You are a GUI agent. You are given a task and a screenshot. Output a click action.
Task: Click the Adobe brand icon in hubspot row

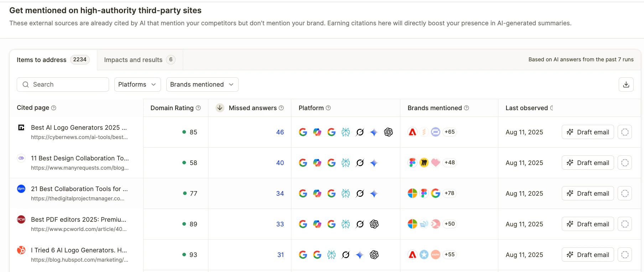[412, 255]
